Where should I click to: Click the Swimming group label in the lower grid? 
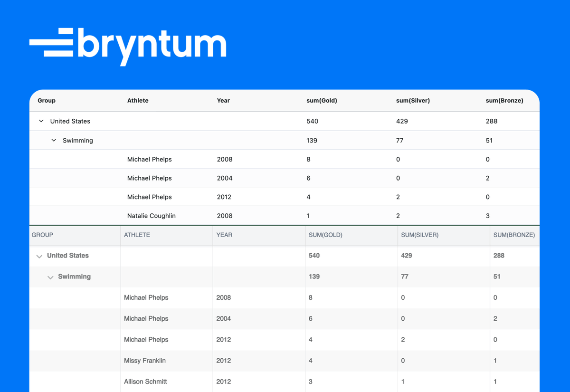tap(74, 276)
